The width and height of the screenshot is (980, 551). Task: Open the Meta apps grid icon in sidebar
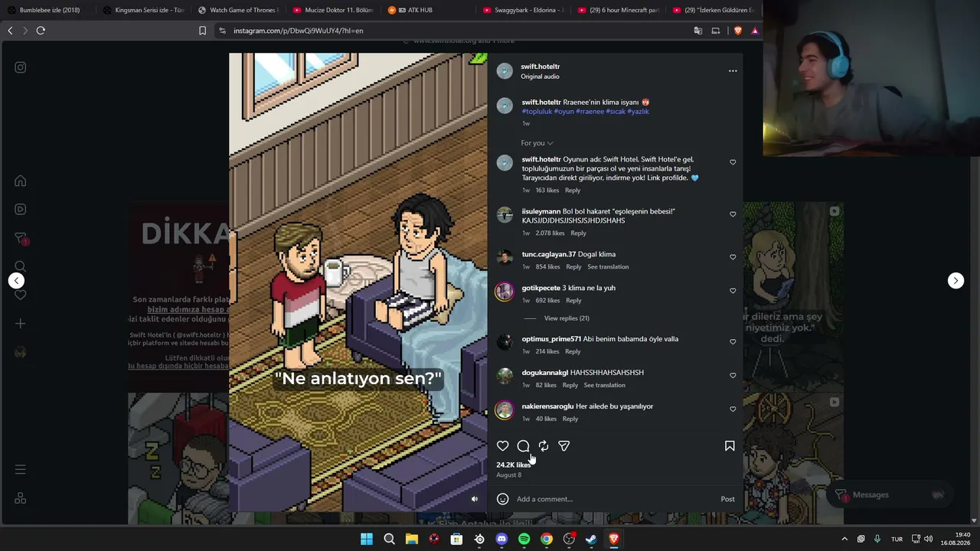click(x=21, y=498)
